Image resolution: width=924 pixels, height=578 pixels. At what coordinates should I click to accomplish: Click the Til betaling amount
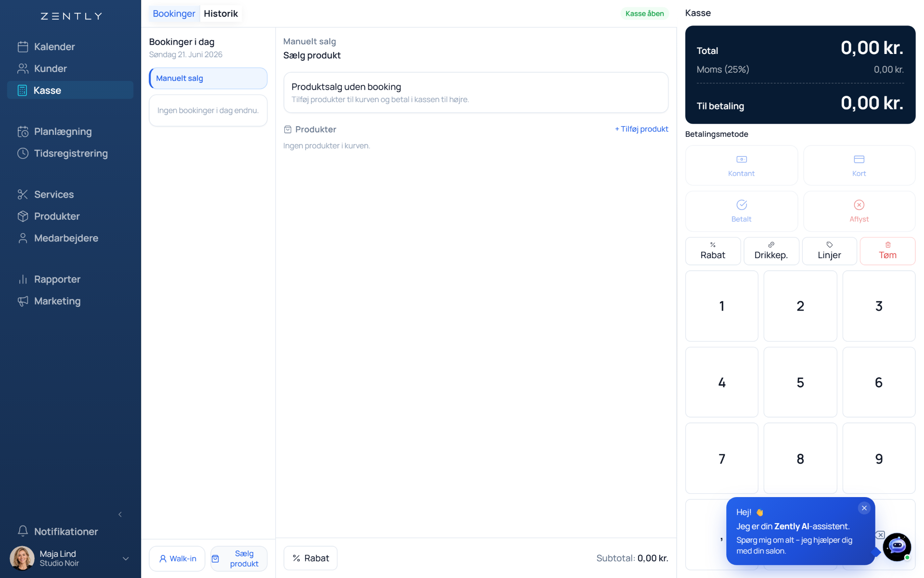[872, 103]
